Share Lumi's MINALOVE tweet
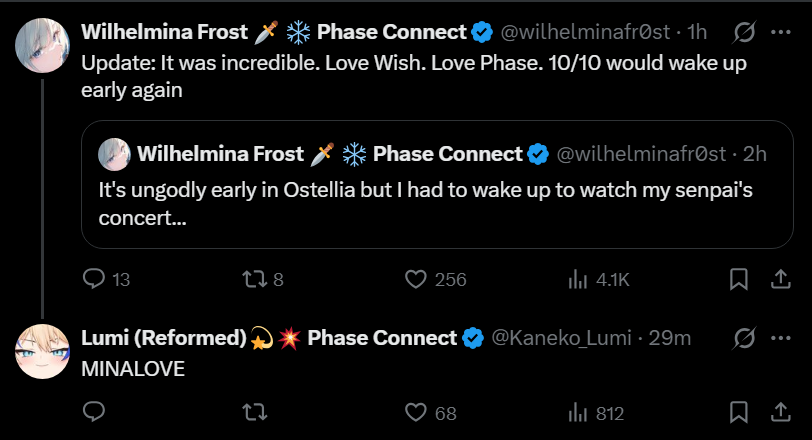Image resolution: width=812 pixels, height=440 pixels. coord(780,412)
